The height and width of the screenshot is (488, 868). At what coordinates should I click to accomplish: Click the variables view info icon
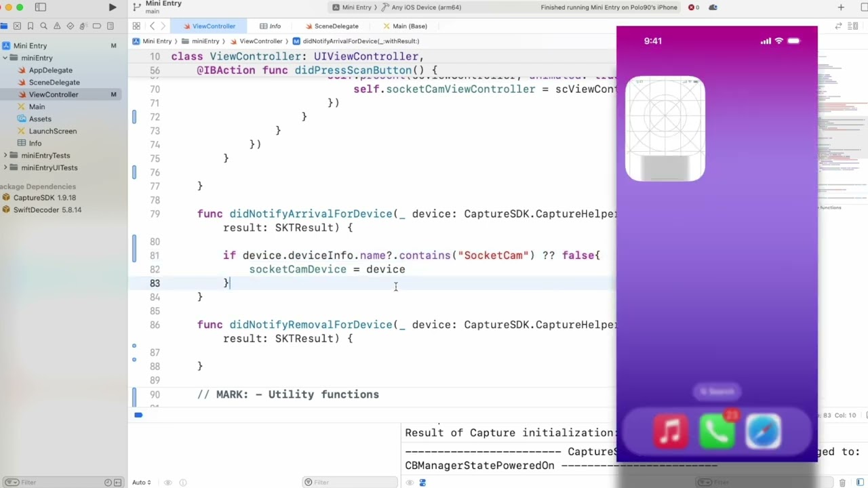click(183, 483)
